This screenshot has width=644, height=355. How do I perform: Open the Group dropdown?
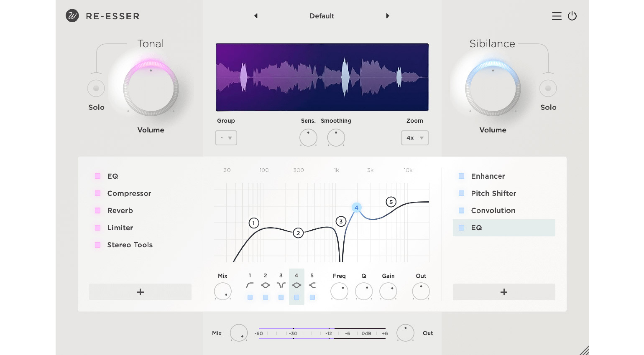(x=226, y=138)
